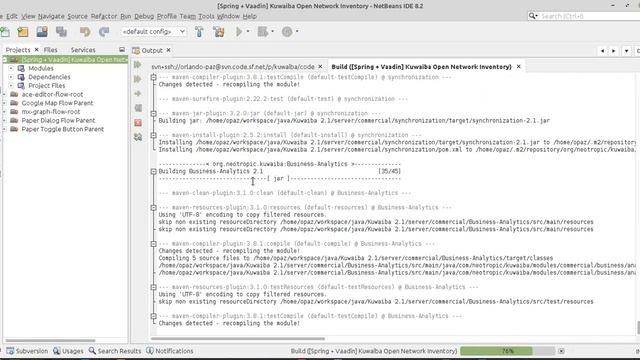
Task: Expand the Project Files tree node
Action: [x=11, y=86]
